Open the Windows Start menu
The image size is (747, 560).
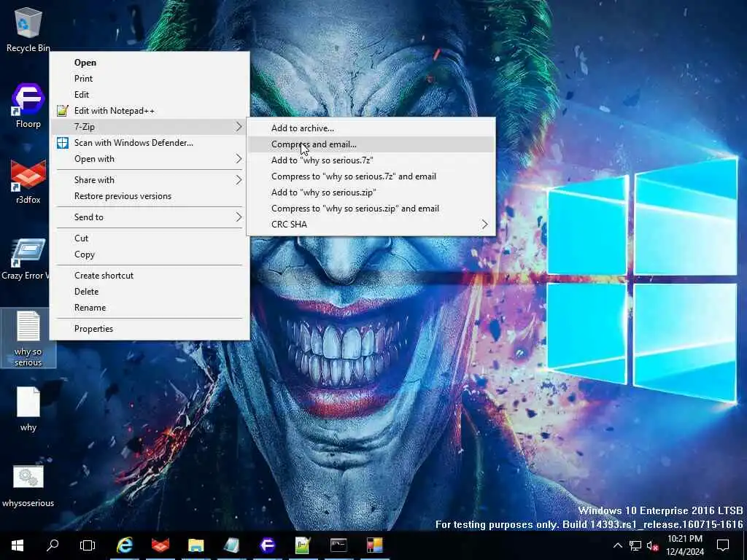[18, 545]
